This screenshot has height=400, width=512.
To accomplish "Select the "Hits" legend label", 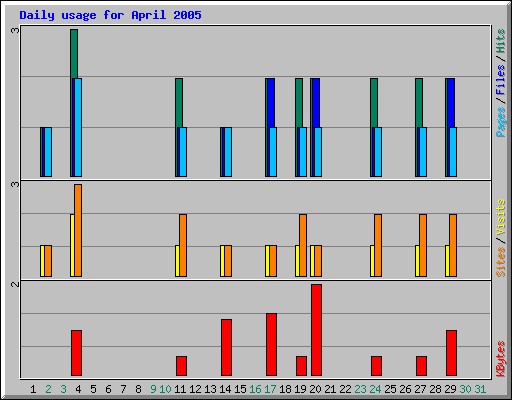I will (x=501, y=41).
